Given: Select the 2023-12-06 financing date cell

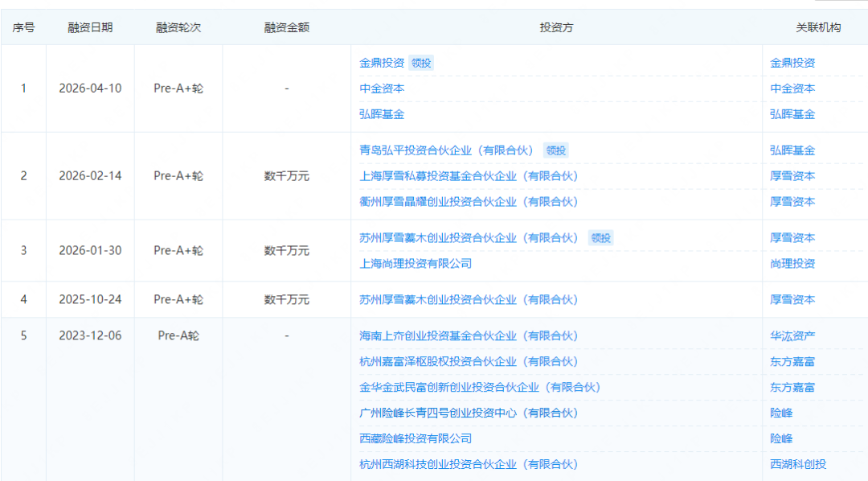Looking at the screenshot, I should [x=90, y=336].
